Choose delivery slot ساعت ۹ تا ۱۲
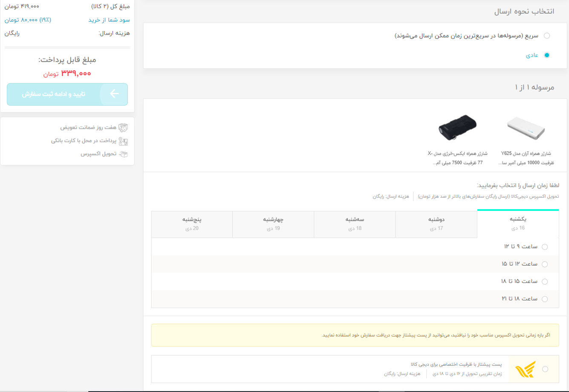The width and height of the screenshot is (569, 392). 544,247
